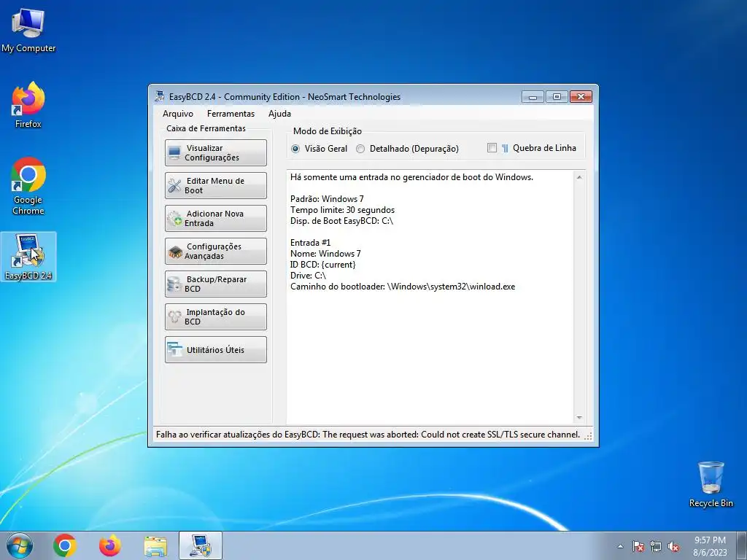Click 'Tempo limite: 30 segundos' text
The width and height of the screenshot is (747, 560).
(x=342, y=210)
